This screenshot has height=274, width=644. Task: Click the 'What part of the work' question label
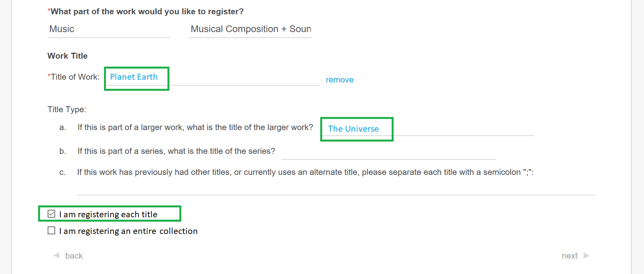pos(146,11)
